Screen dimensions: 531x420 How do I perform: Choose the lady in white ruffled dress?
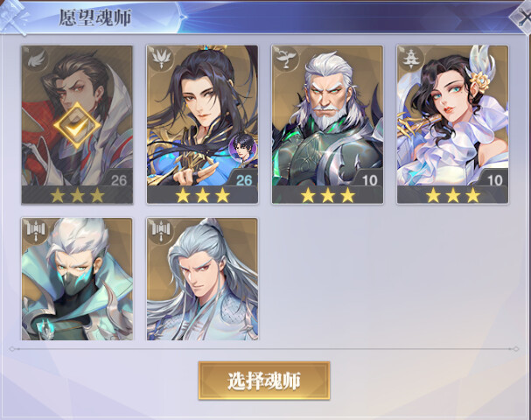(453, 125)
